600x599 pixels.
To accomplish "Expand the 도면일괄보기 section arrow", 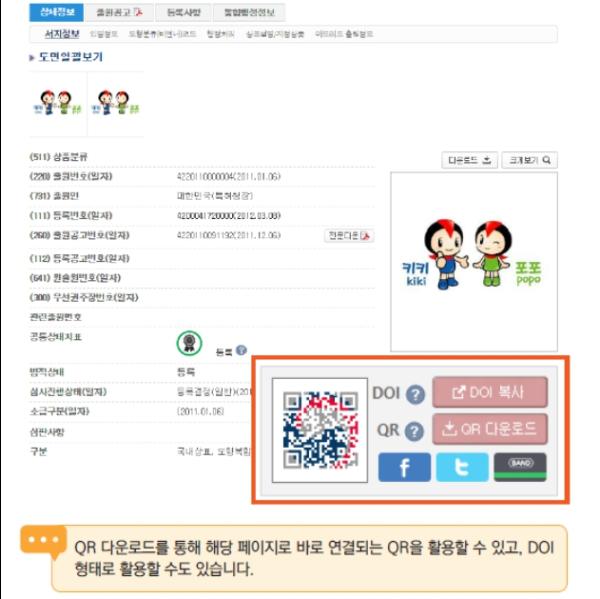I will coord(32,58).
